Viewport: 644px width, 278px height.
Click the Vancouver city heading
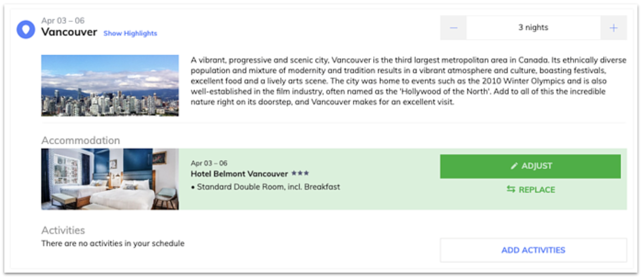point(69,32)
